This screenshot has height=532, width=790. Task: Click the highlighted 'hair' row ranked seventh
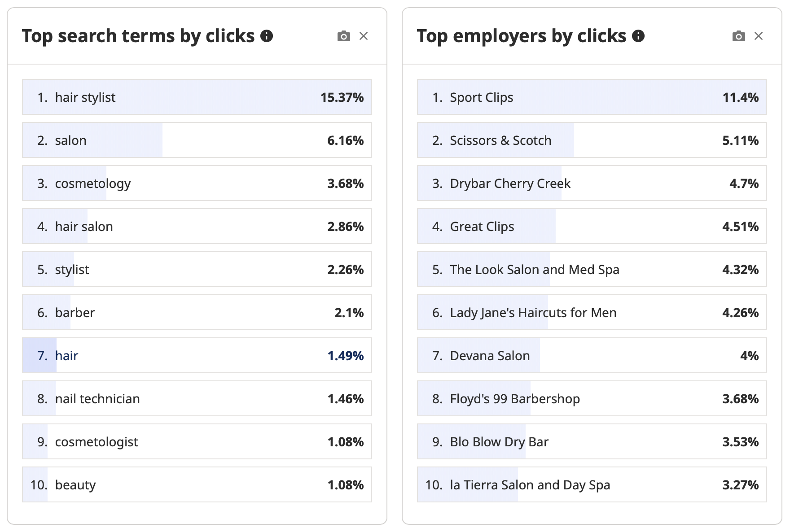(197, 355)
